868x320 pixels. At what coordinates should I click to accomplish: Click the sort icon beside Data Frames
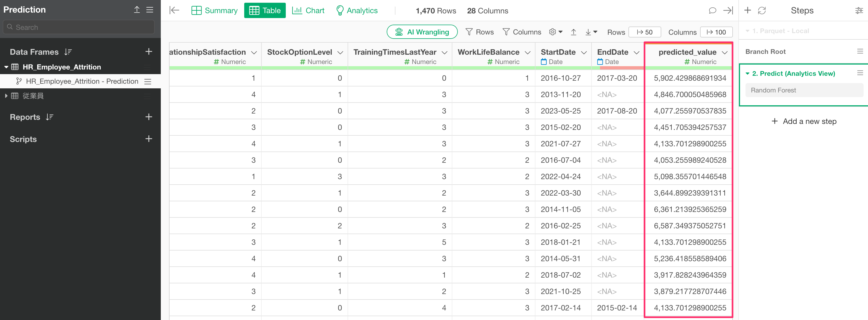tap(68, 52)
